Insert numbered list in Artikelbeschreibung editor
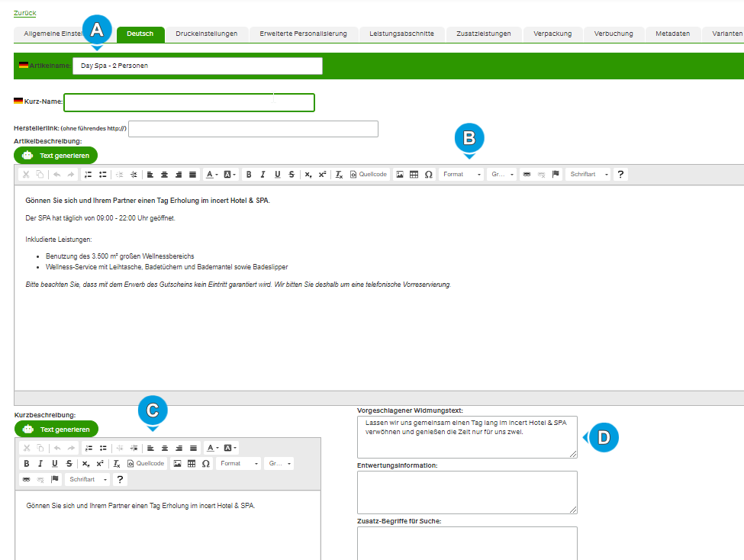Screen dimensions: 744x560 (x=89, y=175)
